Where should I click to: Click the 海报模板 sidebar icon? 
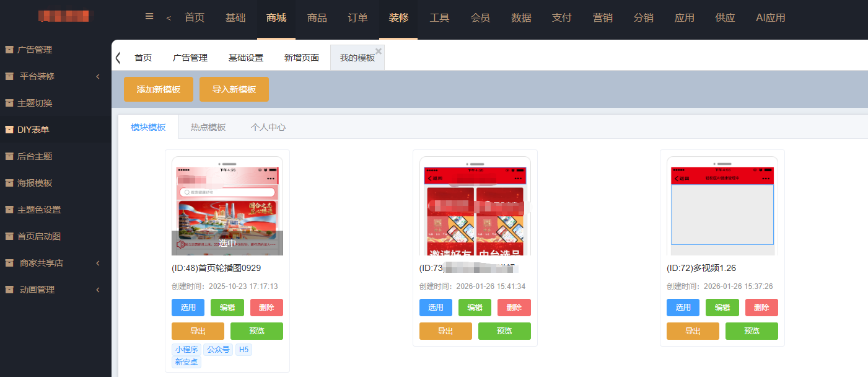coord(9,183)
